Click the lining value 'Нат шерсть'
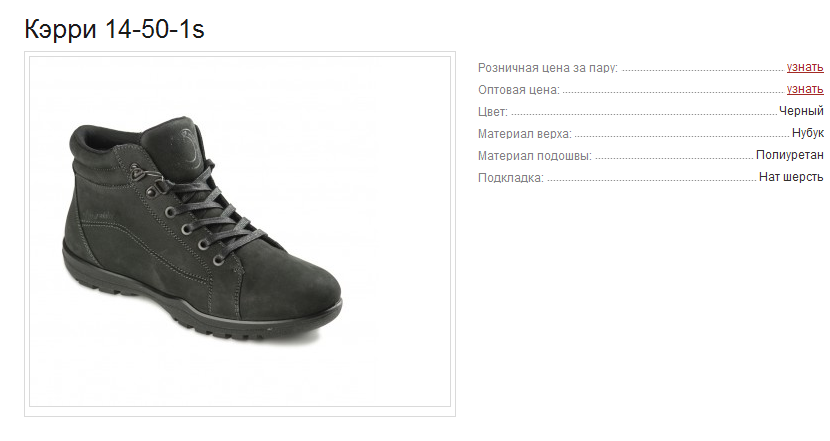830x441 pixels. pyautogui.click(x=791, y=177)
